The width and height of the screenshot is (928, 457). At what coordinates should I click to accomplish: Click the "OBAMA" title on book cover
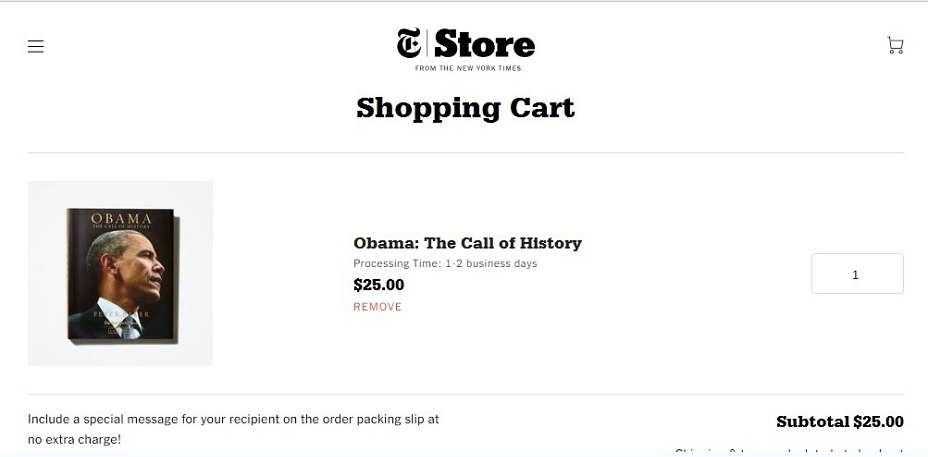click(121, 220)
